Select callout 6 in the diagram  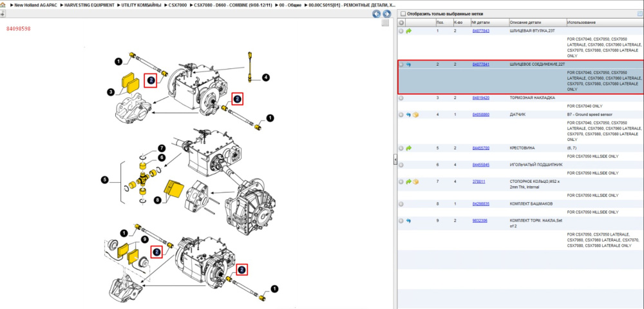click(162, 157)
